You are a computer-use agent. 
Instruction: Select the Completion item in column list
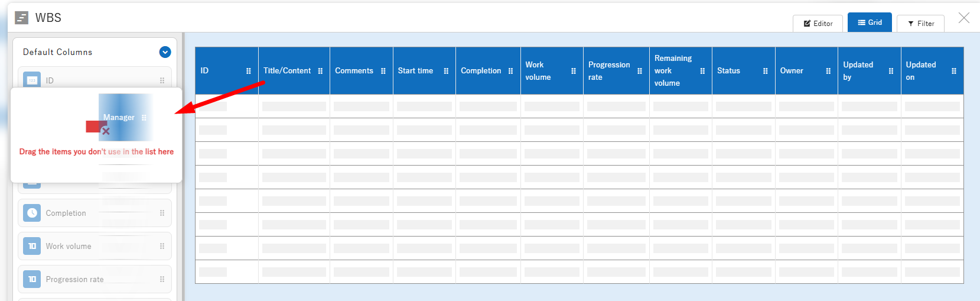[x=95, y=213]
